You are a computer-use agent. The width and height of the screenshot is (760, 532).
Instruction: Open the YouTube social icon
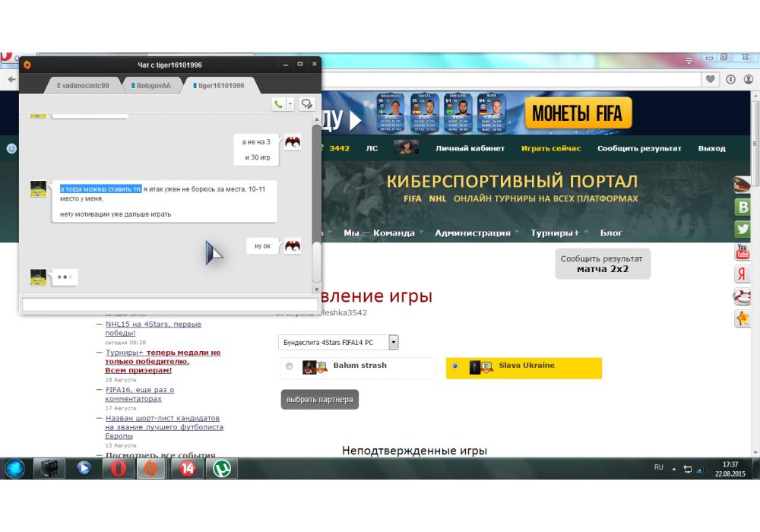click(x=742, y=252)
